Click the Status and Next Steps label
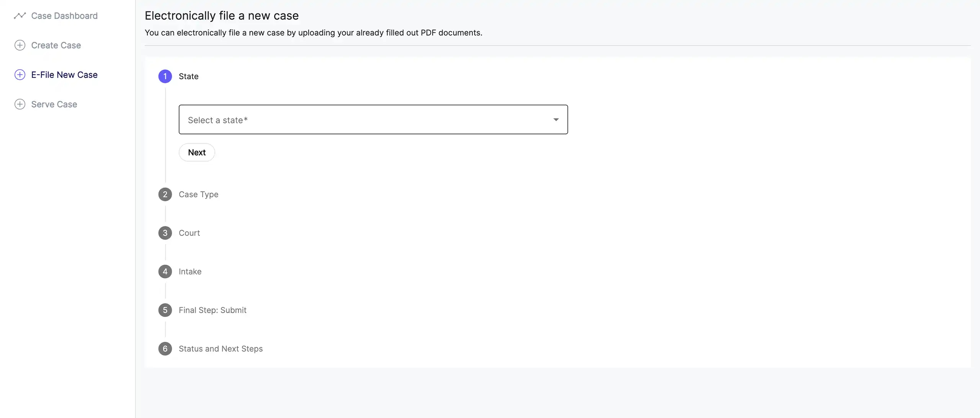This screenshot has height=418, width=980. 220,349
